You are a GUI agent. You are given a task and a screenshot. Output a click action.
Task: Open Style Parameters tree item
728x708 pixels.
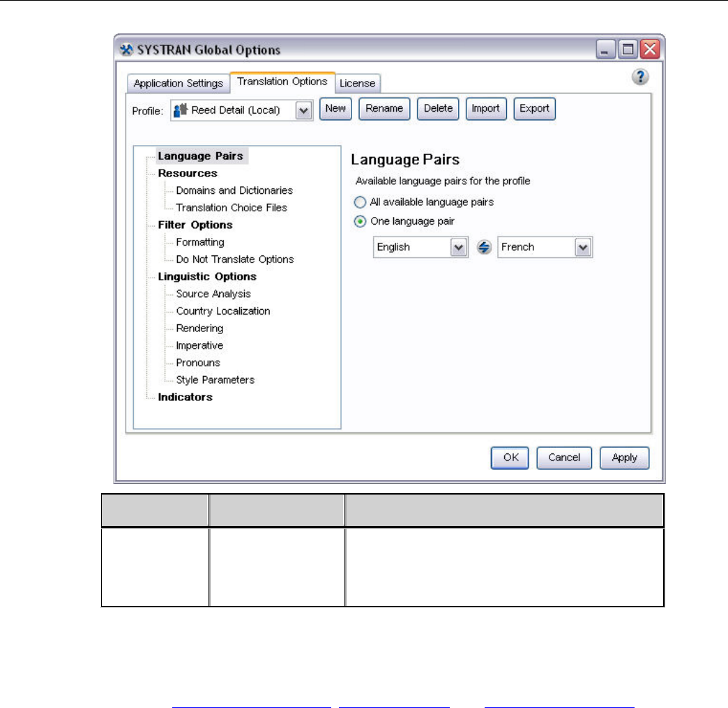(215, 379)
